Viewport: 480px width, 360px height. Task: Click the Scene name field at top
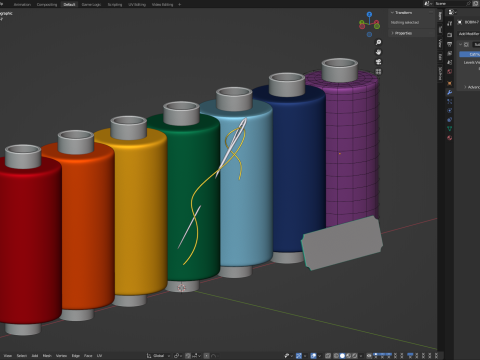coord(449,3)
